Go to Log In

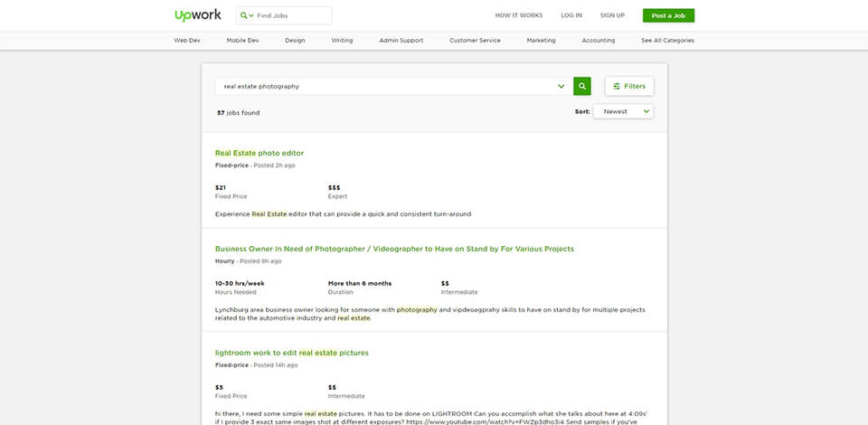[571, 15]
